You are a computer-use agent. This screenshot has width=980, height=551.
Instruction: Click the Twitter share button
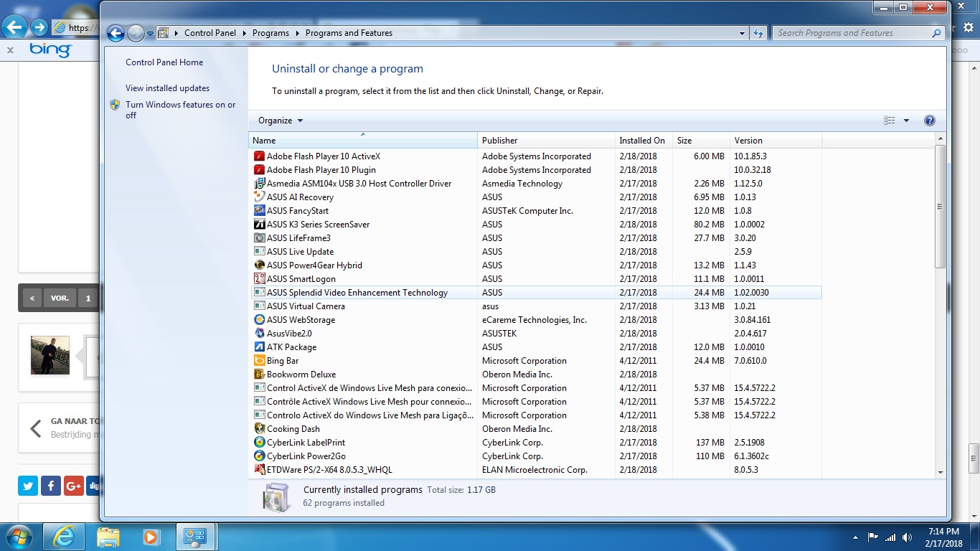click(x=28, y=486)
